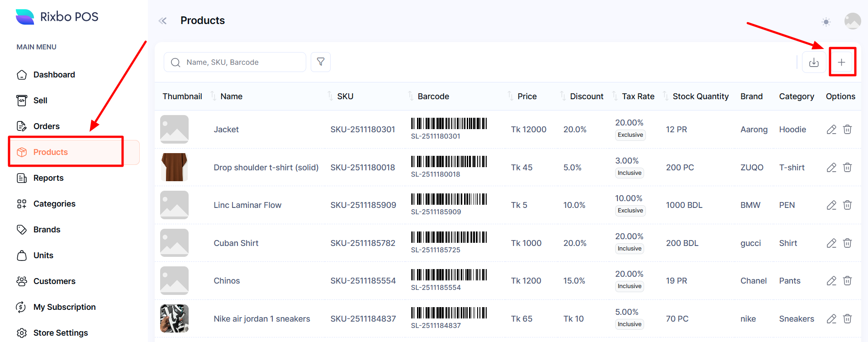
Task: Edit the Jacket product with pencil icon
Action: click(x=831, y=130)
